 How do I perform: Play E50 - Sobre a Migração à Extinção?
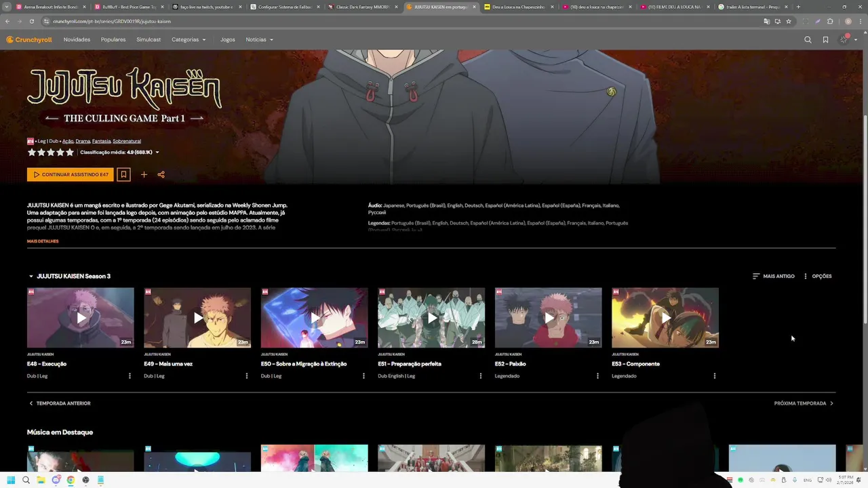(x=315, y=318)
